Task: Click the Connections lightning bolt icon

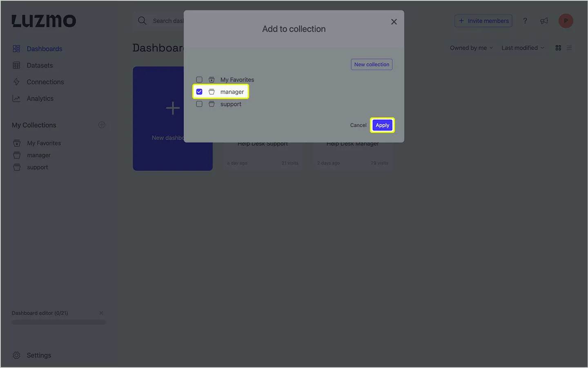Action: [16, 82]
